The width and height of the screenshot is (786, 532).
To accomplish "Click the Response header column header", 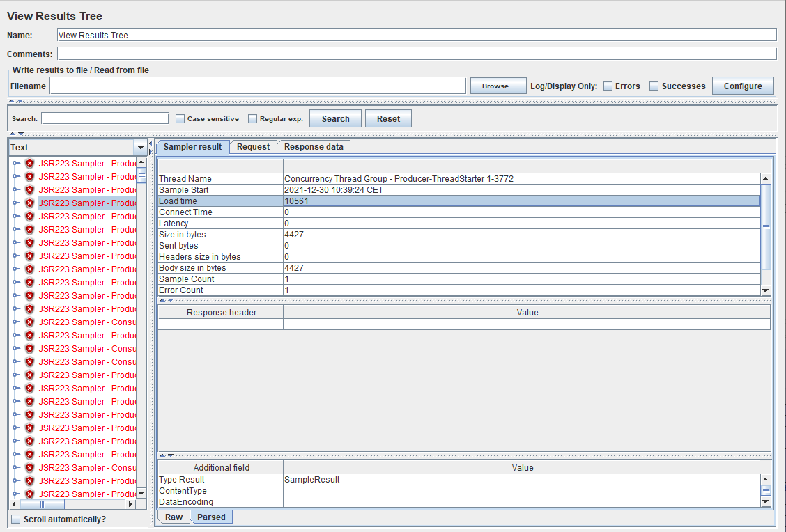I will tap(221, 312).
